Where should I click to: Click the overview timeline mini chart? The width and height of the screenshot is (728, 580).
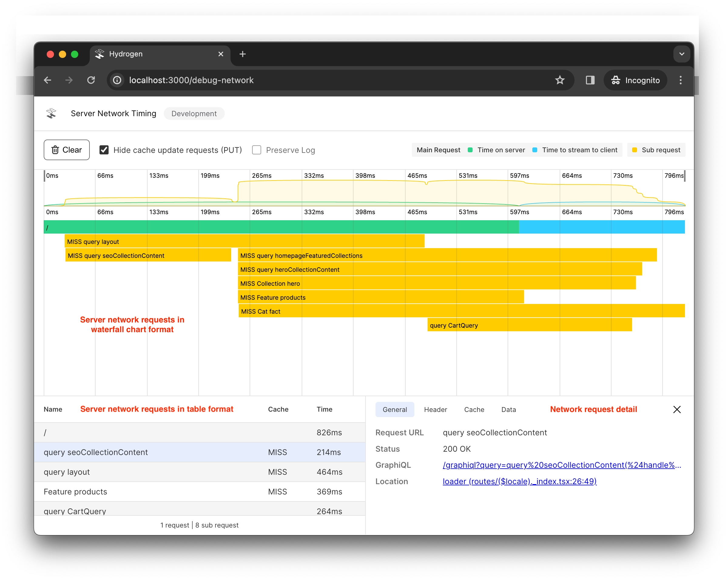coord(364,188)
